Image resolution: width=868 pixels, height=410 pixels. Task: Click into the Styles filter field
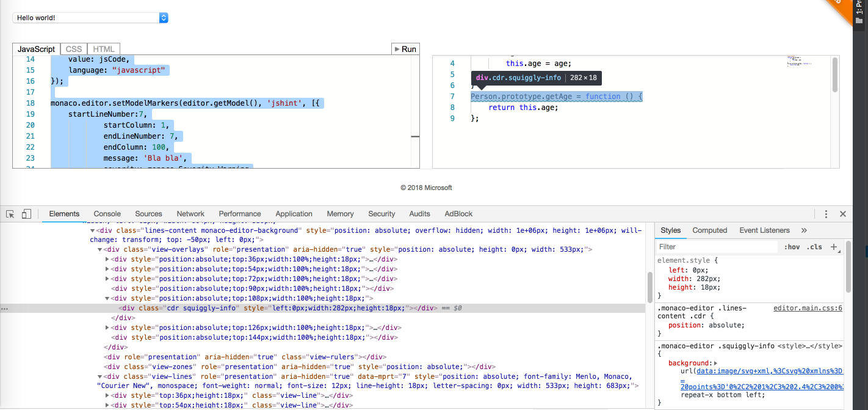pos(717,246)
